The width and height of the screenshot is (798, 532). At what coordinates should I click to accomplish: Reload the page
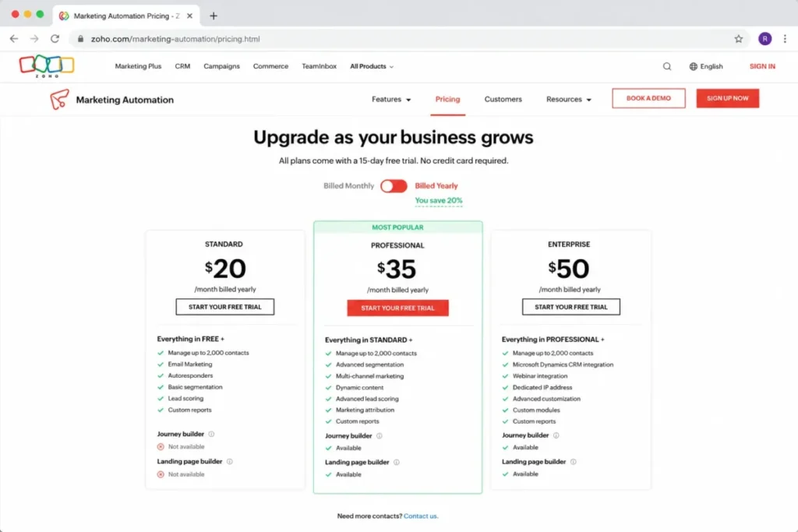point(55,39)
